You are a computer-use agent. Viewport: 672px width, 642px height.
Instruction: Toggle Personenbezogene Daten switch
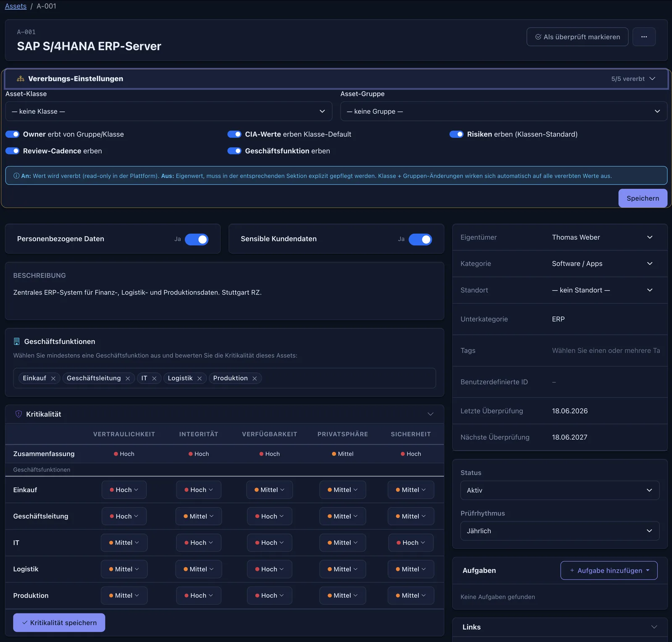click(x=197, y=239)
